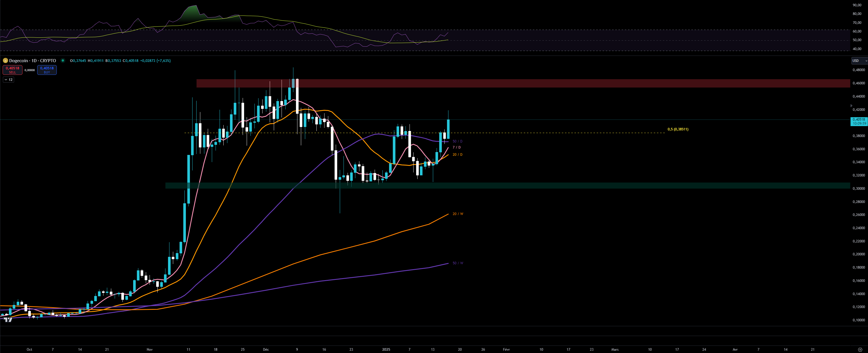Click the 50 / W moving average label
The height and width of the screenshot is (353, 868).
(x=458, y=263)
